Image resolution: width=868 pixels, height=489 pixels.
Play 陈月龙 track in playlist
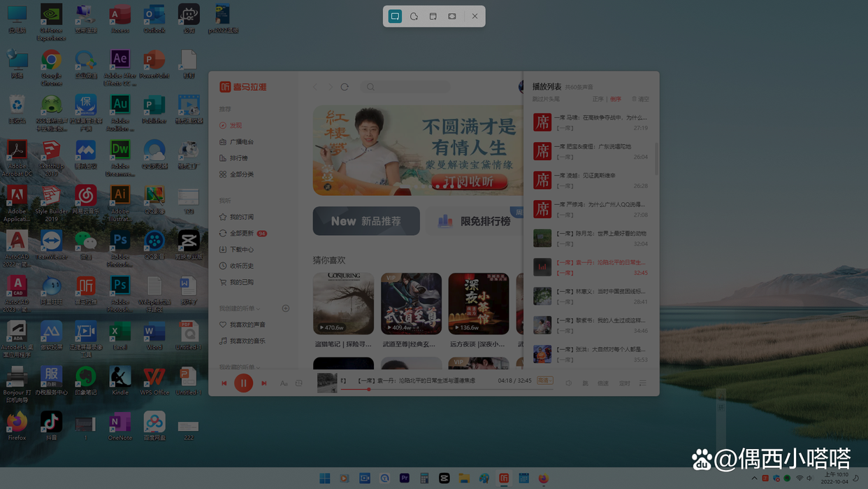coord(591,238)
